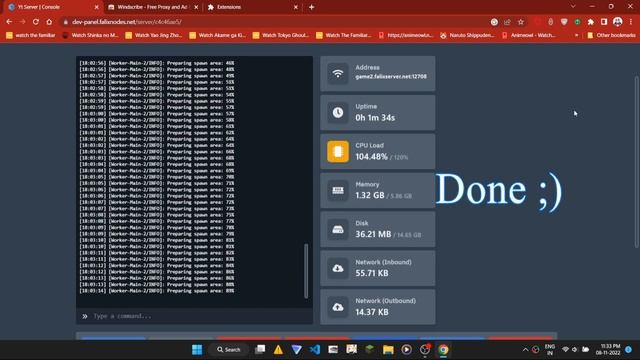The height and width of the screenshot is (360, 640).
Task: Close the Windscribe tab
Action: [x=196, y=7]
